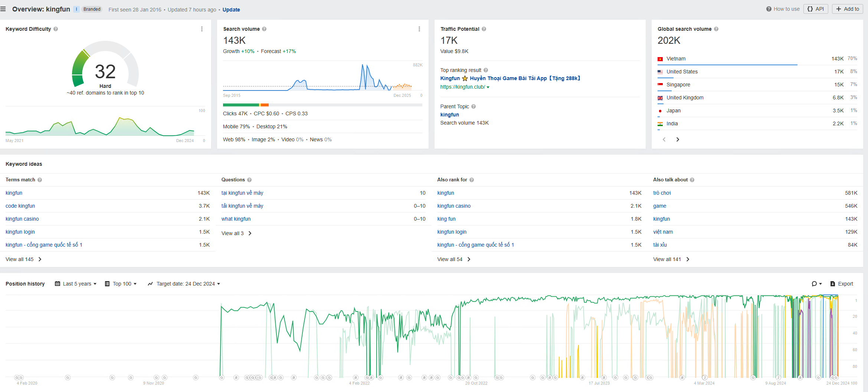868x392 pixels.
Task: Go to previous page of countries
Action: [664, 139]
